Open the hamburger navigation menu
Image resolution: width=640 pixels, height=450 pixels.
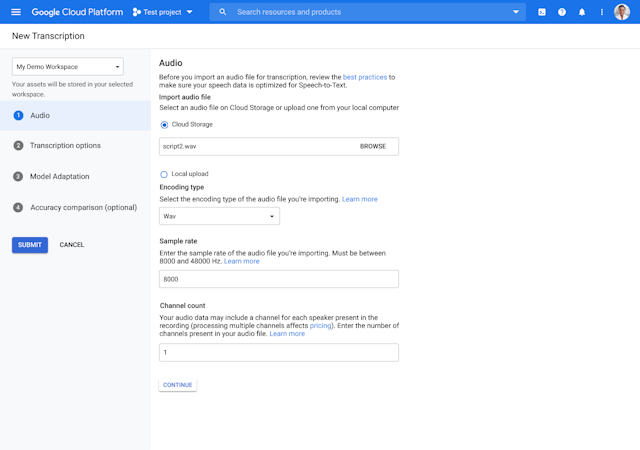pos(15,12)
